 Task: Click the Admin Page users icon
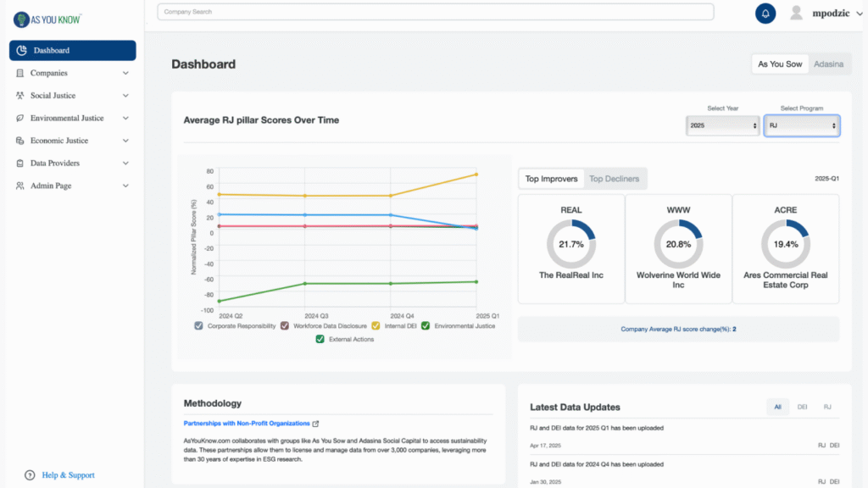pyautogui.click(x=20, y=186)
